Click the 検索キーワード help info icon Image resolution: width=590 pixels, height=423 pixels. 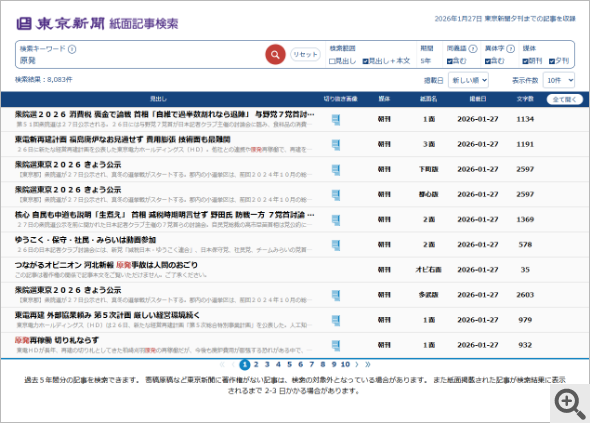pyautogui.click(x=72, y=49)
